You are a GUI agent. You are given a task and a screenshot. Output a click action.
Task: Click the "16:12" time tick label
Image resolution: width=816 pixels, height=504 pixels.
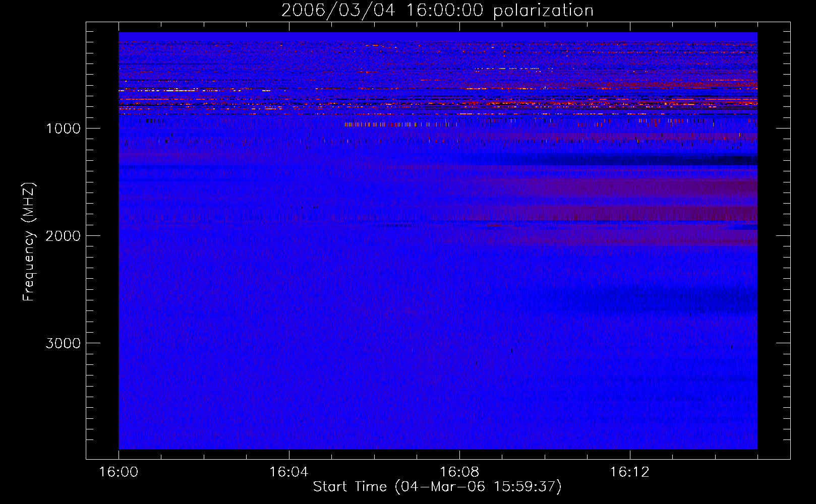tap(630, 472)
